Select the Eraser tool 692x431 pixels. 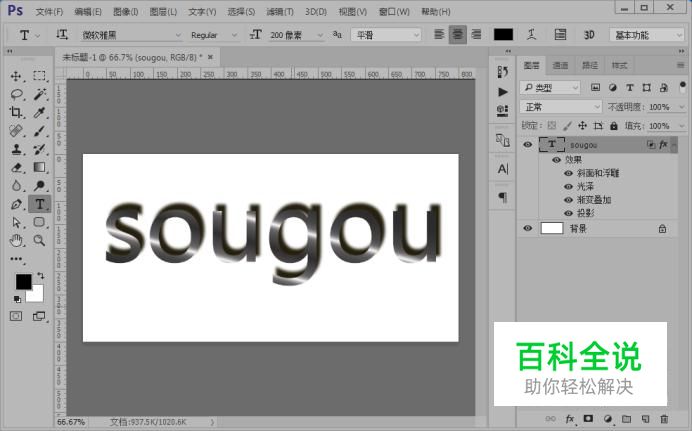[x=16, y=167]
